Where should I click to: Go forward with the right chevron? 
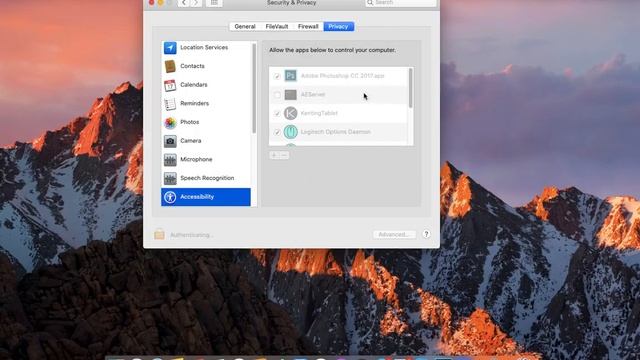click(x=196, y=3)
